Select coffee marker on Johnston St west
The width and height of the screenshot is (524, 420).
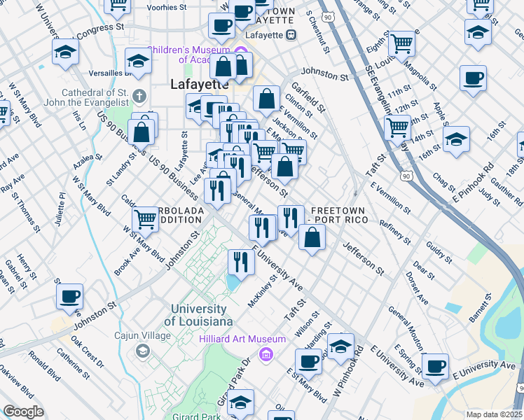pyautogui.click(x=70, y=297)
